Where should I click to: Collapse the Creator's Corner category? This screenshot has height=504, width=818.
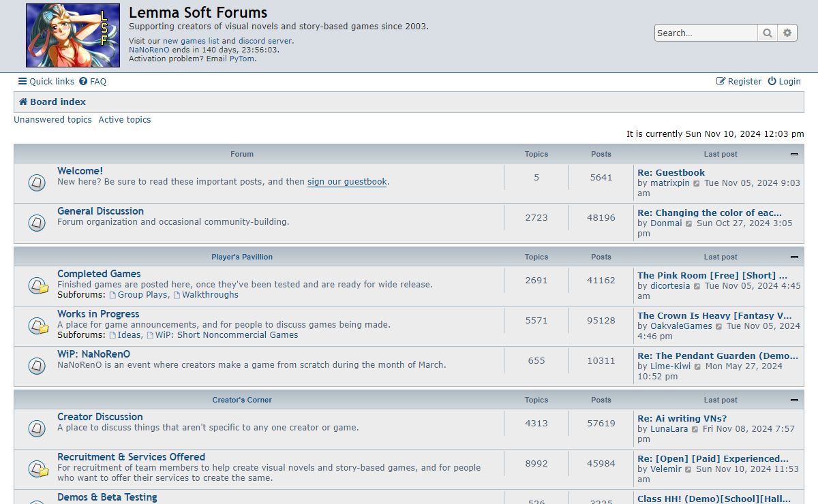(794, 400)
